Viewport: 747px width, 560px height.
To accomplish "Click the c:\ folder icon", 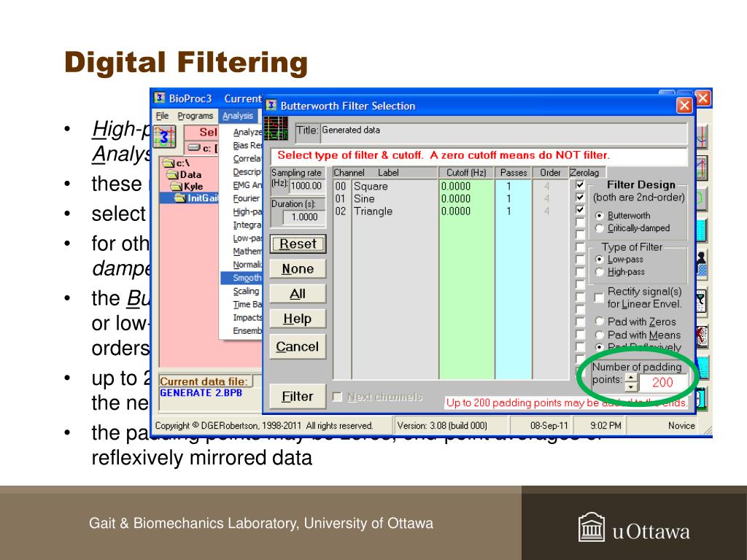I will tap(169, 163).
